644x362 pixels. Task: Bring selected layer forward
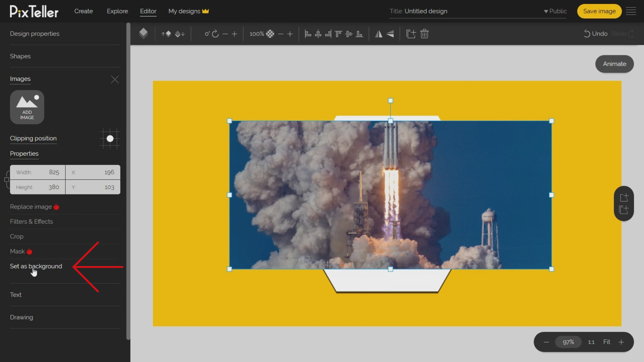coord(166,34)
